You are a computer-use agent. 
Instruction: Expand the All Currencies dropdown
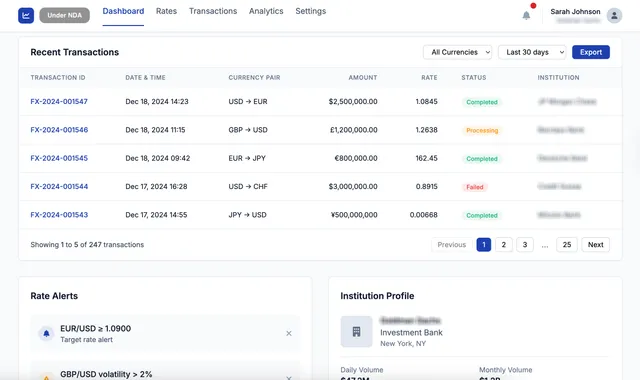(458, 52)
